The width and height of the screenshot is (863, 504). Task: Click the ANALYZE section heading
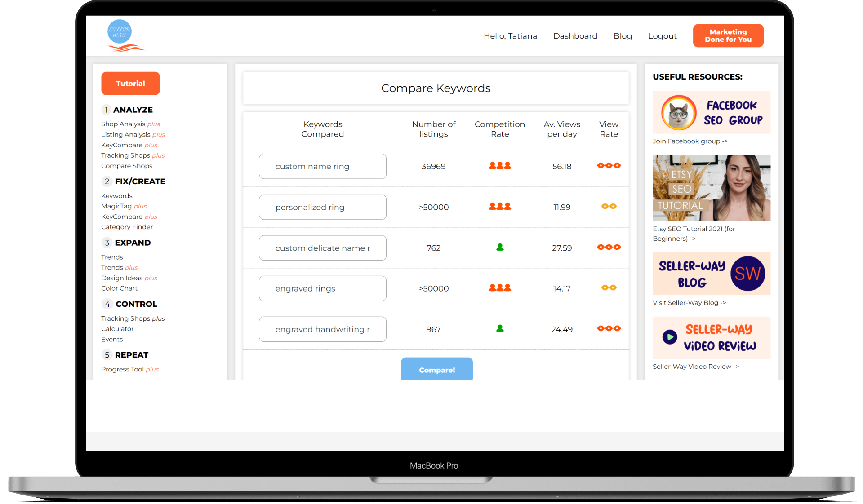133,110
